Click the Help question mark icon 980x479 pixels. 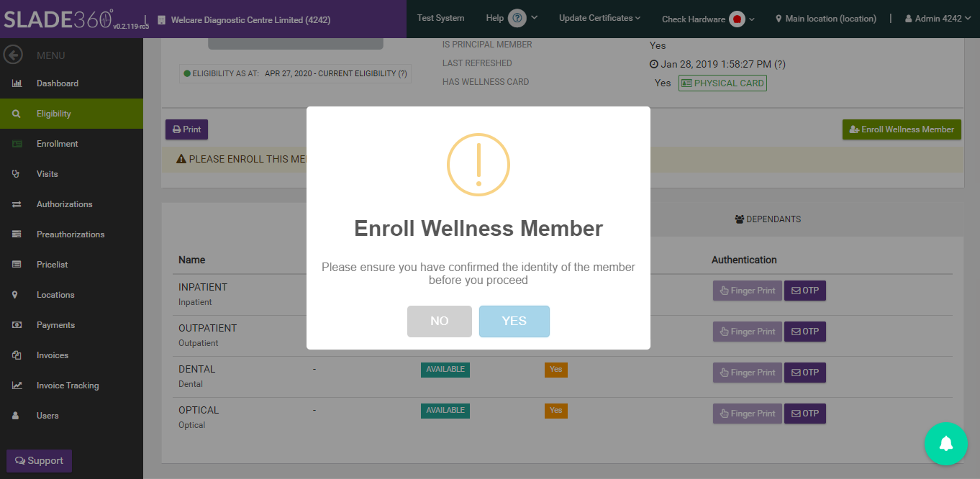pos(517,19)
